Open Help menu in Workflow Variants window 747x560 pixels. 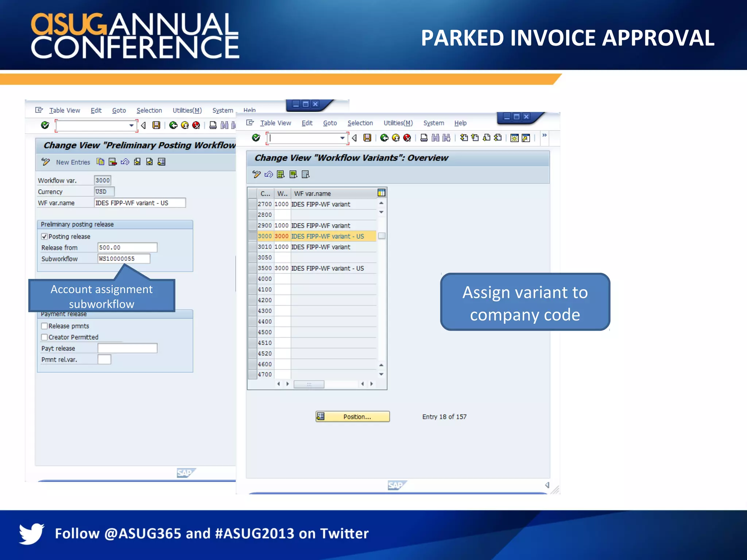click(460, 123)
